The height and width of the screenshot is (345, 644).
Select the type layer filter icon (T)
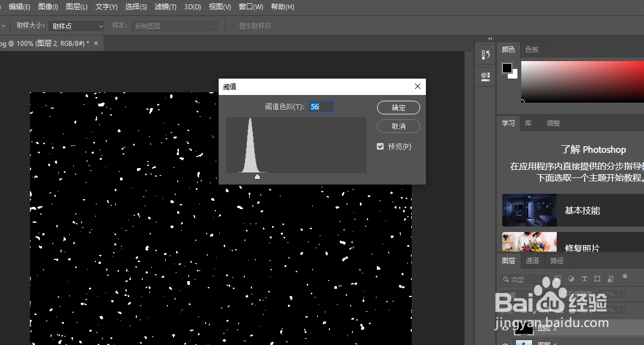585,278
